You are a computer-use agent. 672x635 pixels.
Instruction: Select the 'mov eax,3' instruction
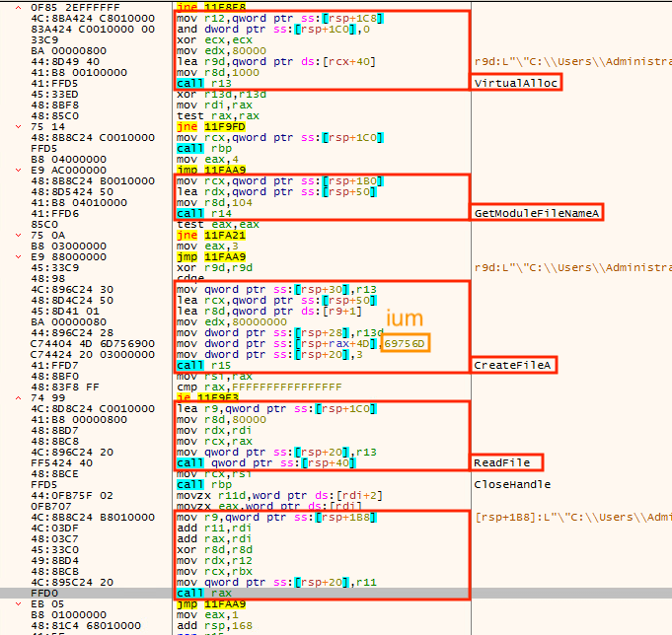click(x=207, y=247)
